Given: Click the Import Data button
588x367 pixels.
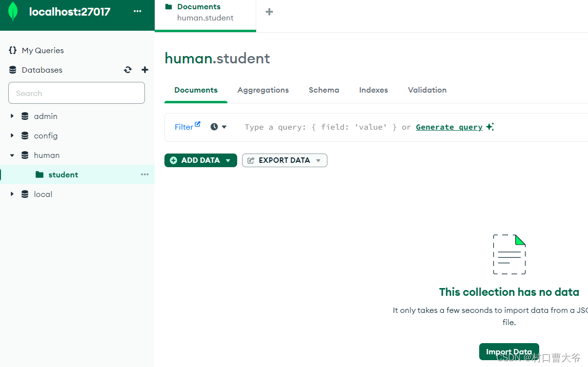Looking at the screenshot, I should point(509,351).
